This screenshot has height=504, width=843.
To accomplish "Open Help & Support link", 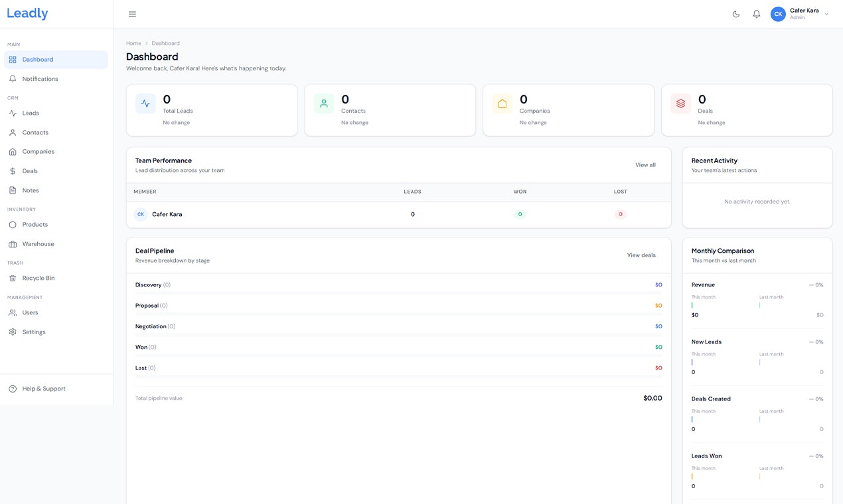I will point(56,389).
